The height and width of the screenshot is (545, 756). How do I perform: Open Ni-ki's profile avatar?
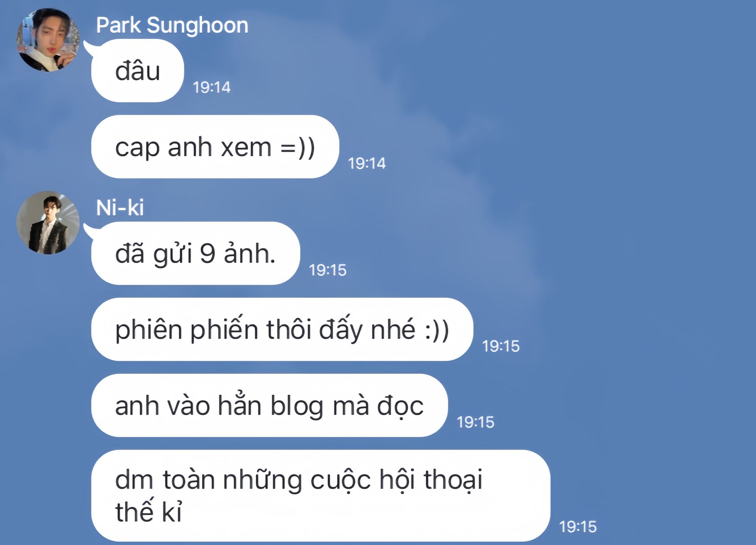click(x=48, y=222)
